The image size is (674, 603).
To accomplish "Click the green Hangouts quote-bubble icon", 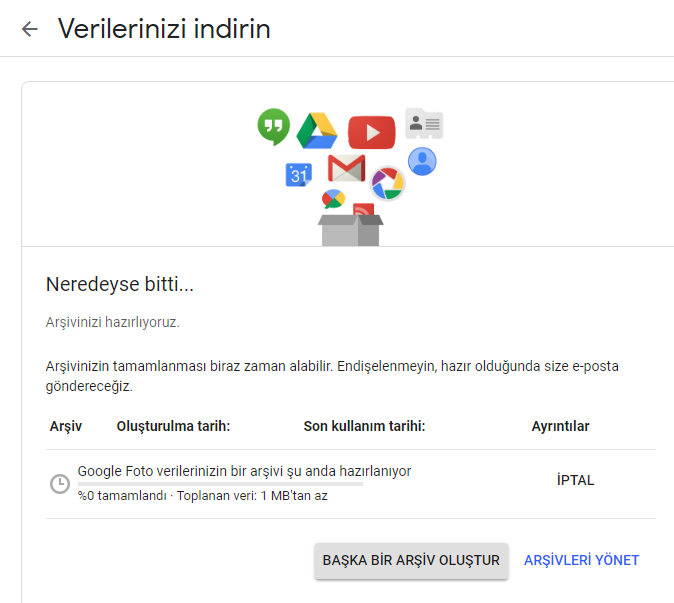I will click(273, 128).
